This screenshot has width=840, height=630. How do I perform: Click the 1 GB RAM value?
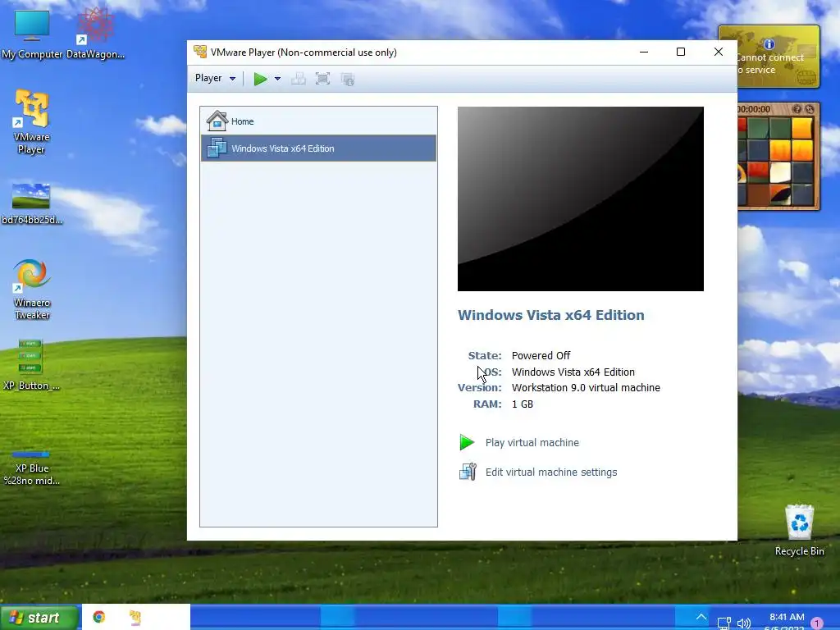tap(523, 404)
